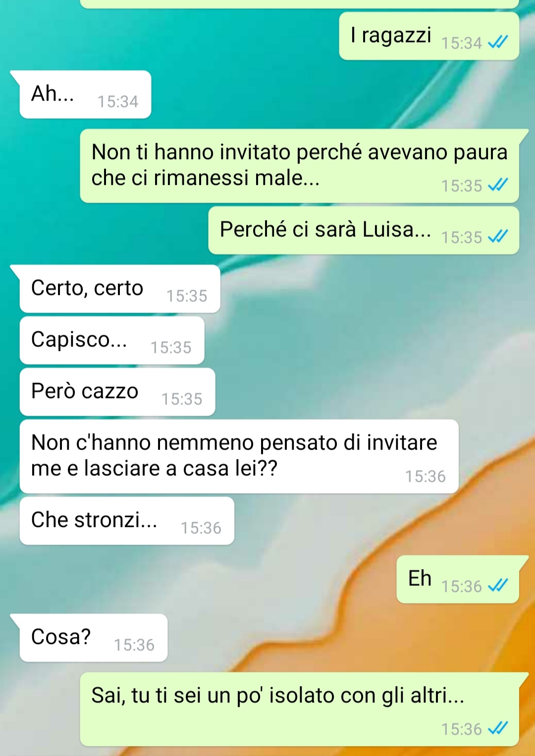The image size is (535, 756).
Task: Tap the 'Non c'hanno nemmeno pensato' message
Action: [239, 456]
